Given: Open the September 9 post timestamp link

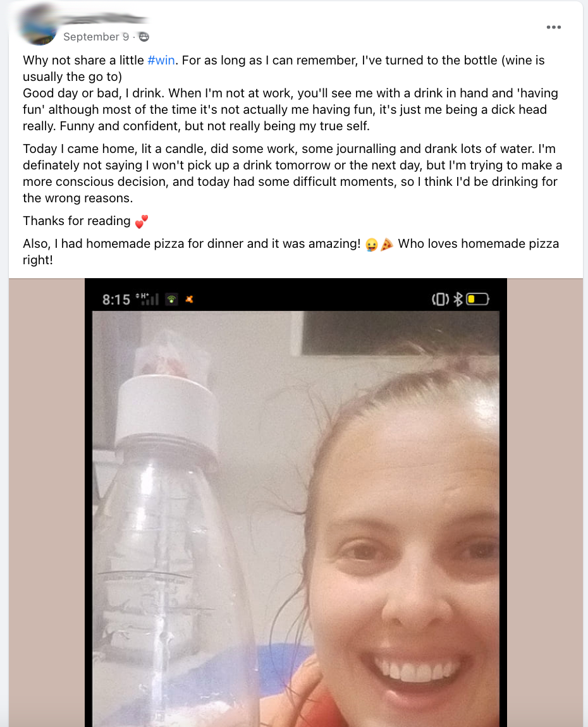Looking at the screenshot, I should pyautogui.click(x=96, y=37).
